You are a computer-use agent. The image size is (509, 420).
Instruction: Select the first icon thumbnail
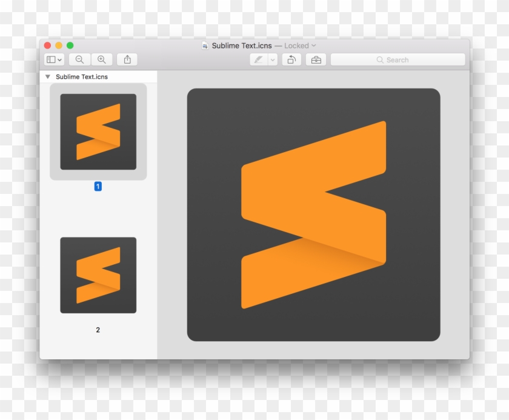98,132
